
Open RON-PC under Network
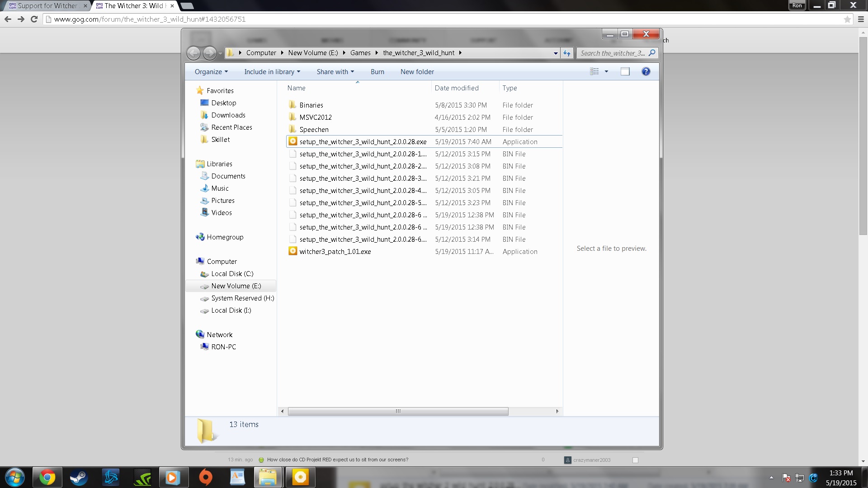223,347
